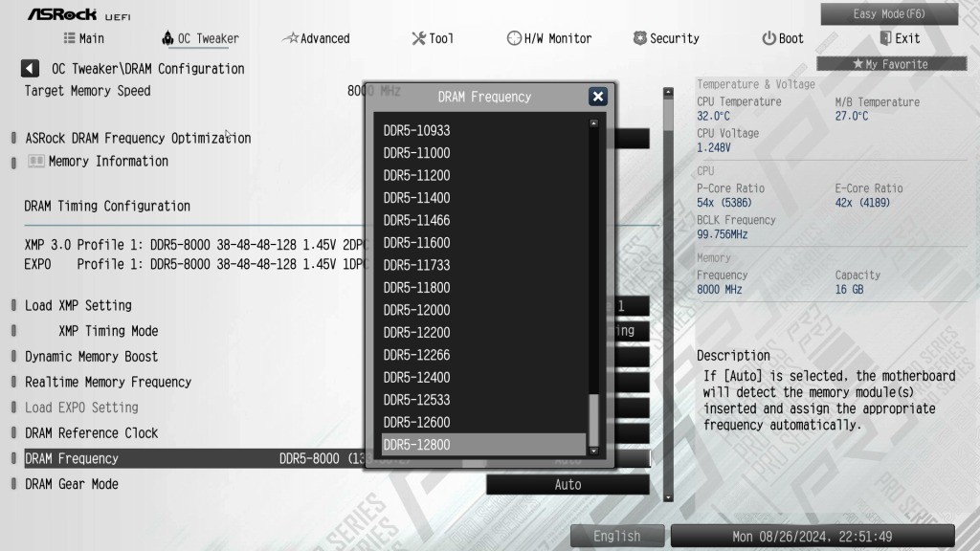Click the Advanced tab star icon
Screen dimensions: 980x551
pyautogui.click(x=291, y=38)
